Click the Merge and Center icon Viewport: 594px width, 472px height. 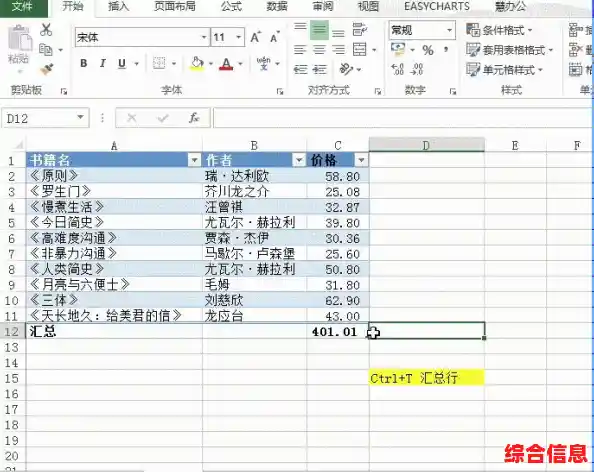tap(360, 50)
